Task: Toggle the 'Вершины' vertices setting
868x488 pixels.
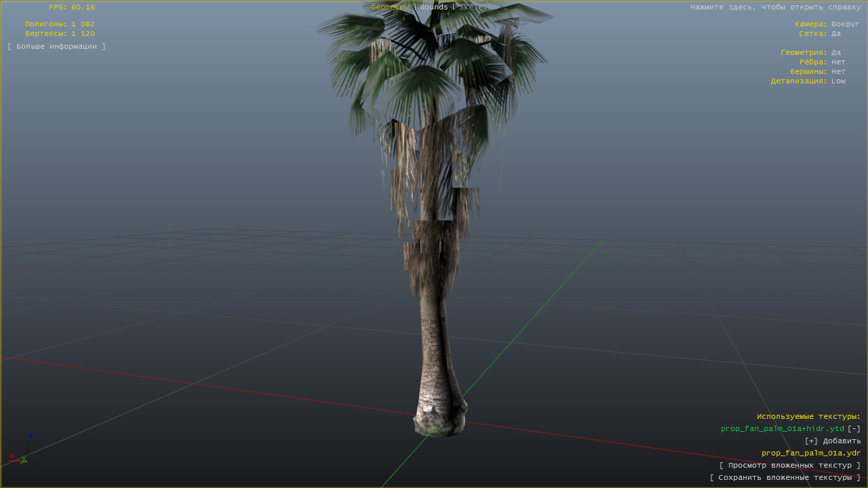Action: [x=818, y=72]
